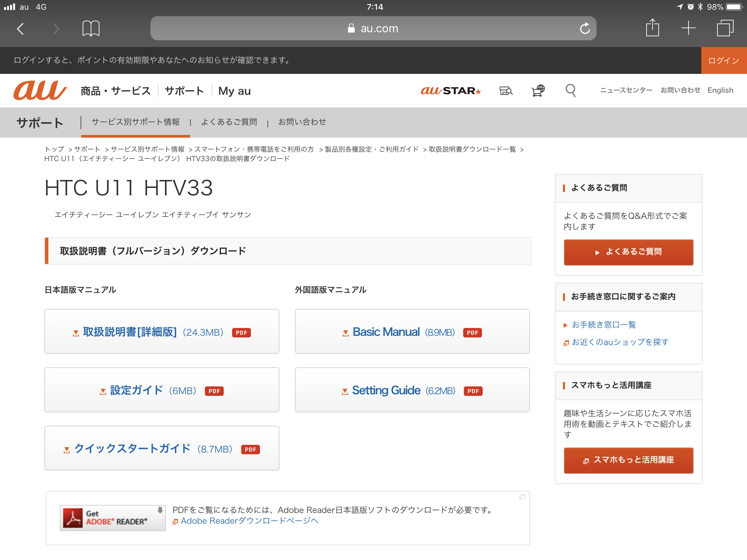Click PDF badge beside Setting Guide
Viewport: 747px width, 560px height.
click(473, 391)
